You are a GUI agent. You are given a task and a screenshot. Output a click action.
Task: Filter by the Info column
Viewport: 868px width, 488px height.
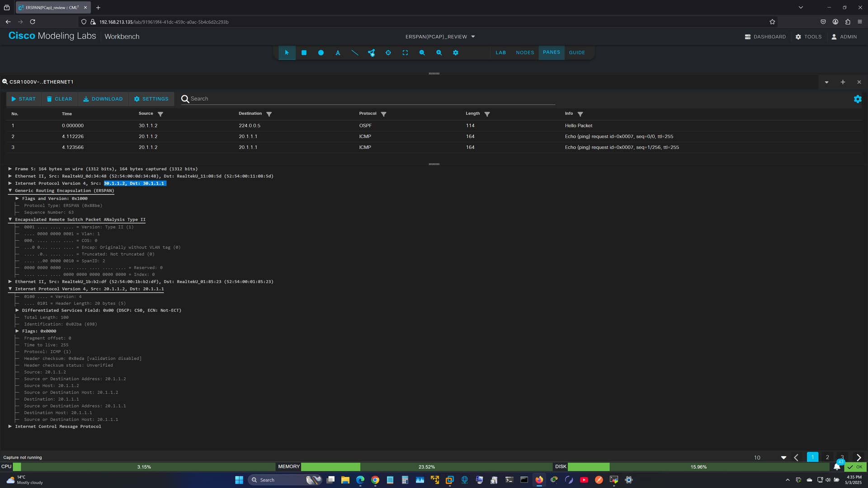click(580, 114)
